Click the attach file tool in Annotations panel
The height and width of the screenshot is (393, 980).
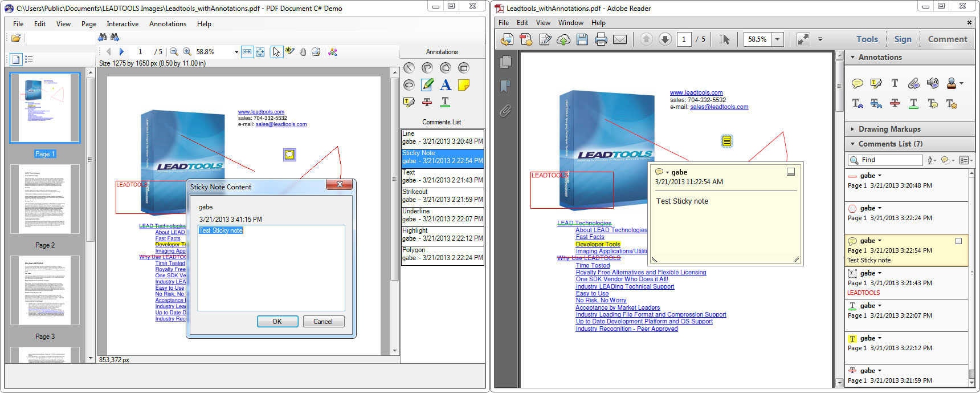tap(913, 84)
